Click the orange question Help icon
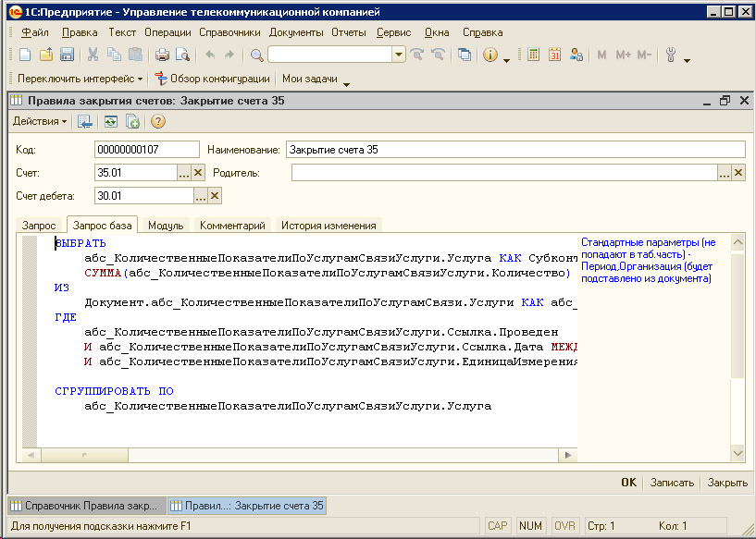Screen dimensions: 756x539 click(158, 121)
